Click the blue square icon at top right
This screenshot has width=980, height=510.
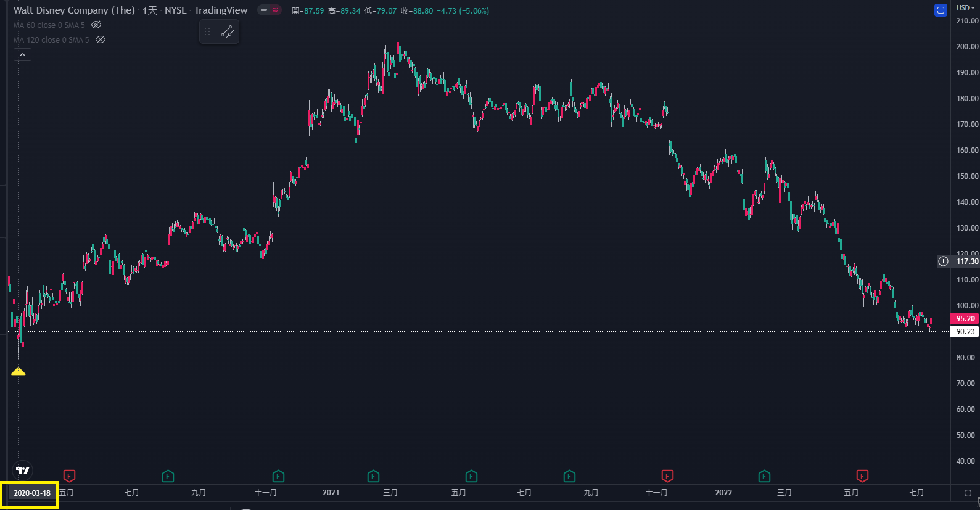[x=941, y=10]
